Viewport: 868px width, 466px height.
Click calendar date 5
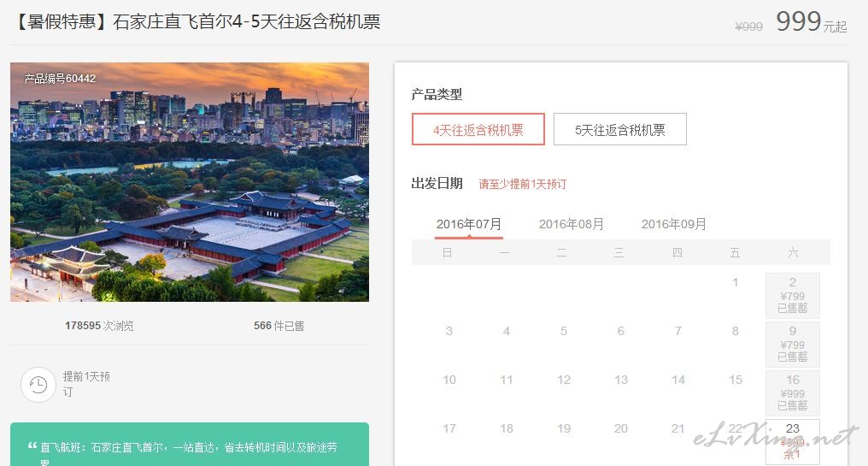564,332
